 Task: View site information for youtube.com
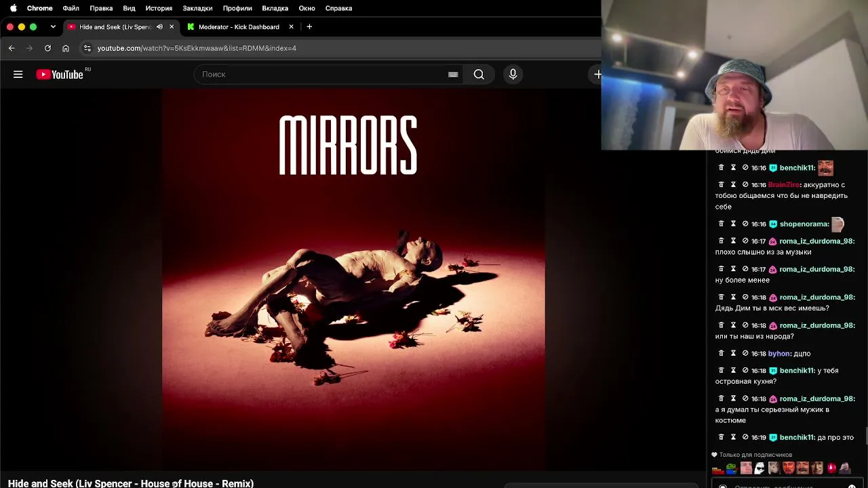coord(87,48)
